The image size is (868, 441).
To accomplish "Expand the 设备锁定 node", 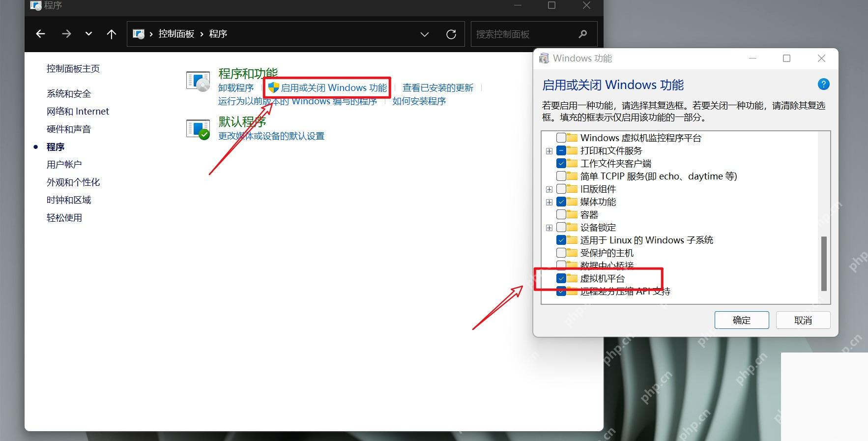I will point(549,228).
